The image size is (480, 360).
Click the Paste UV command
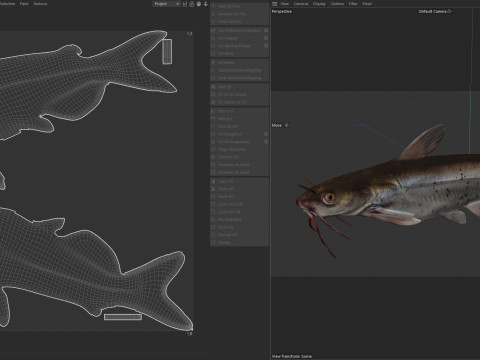[x=239, y=189]
